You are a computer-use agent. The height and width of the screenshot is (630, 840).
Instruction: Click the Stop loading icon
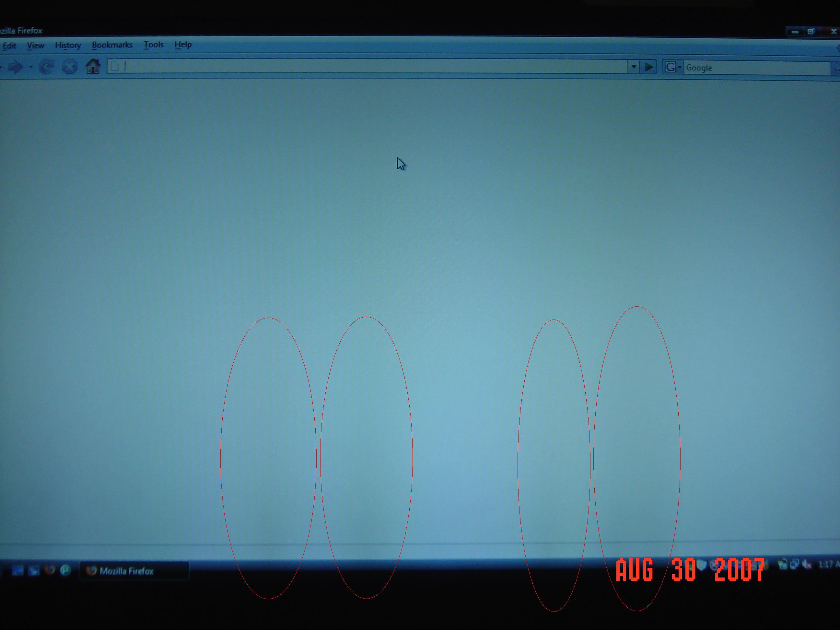tap(69, 67)
